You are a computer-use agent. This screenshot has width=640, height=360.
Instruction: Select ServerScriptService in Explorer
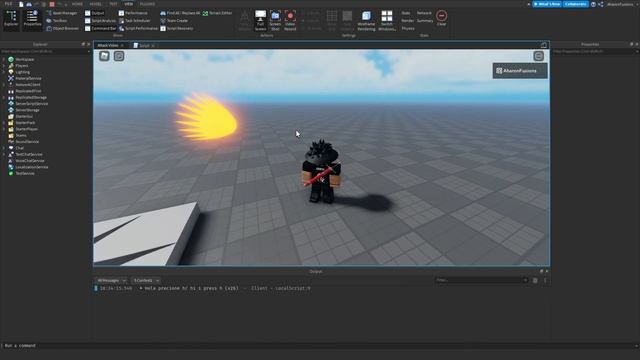(x=31, y=104)
